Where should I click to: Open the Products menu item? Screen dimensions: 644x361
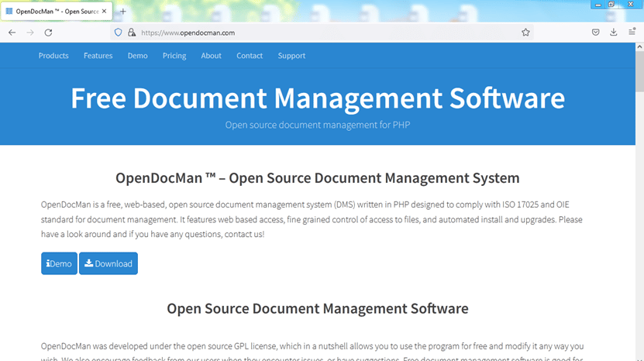(x=53, y=56)
